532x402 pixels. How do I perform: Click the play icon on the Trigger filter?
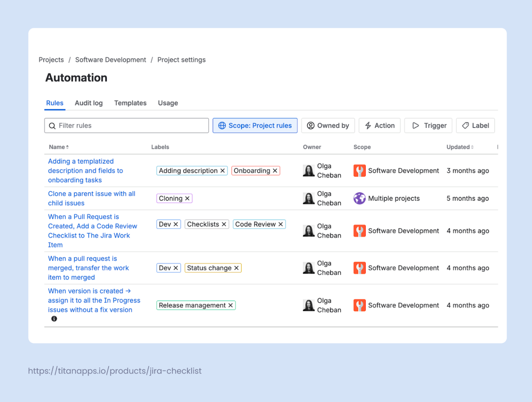(x=416, y=125)
